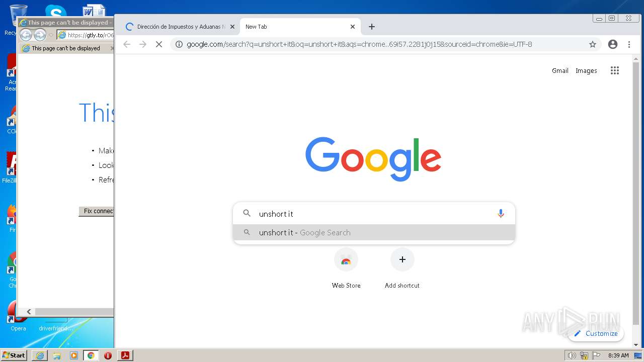Click the volume speaker tray icon

572,355
